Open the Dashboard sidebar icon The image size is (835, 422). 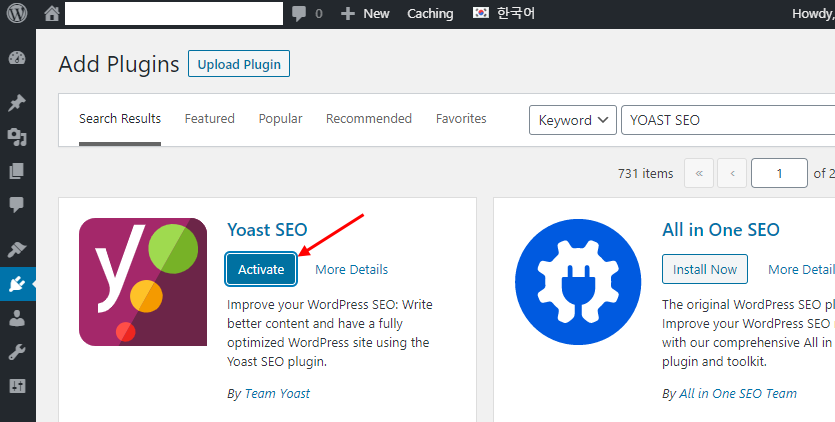[x=17, y=58]
